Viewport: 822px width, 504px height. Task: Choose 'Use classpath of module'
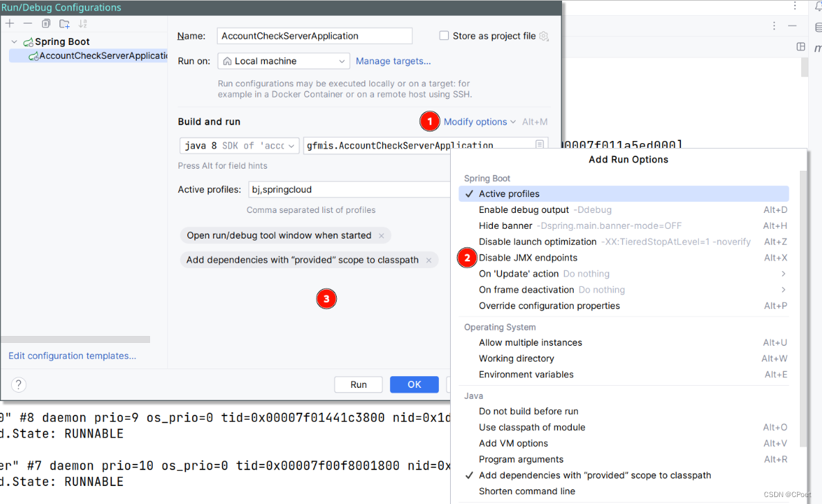624,427
